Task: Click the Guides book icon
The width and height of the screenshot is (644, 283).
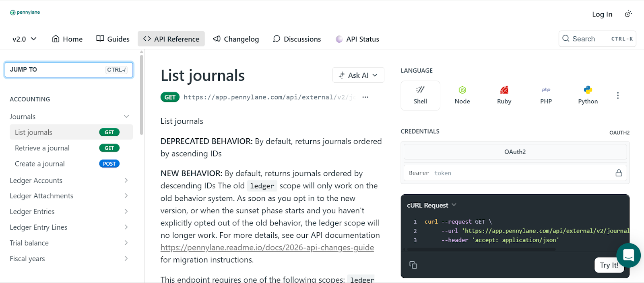Action: tap(100, 39)
